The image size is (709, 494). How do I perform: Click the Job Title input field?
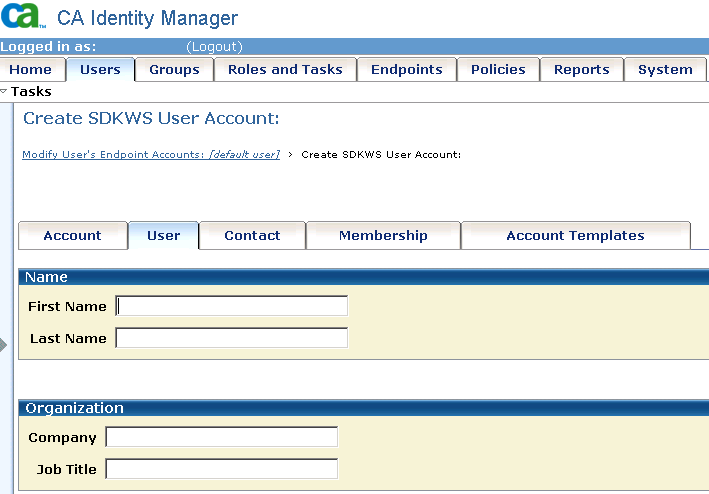(222, 469)
